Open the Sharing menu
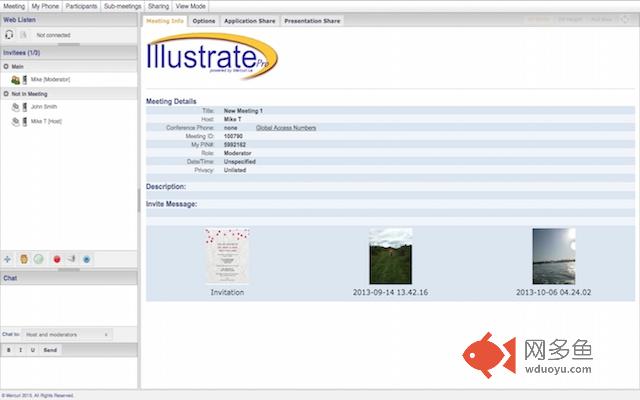The width and height of the screenshot is (640, 400). click(x=158, y=6)
